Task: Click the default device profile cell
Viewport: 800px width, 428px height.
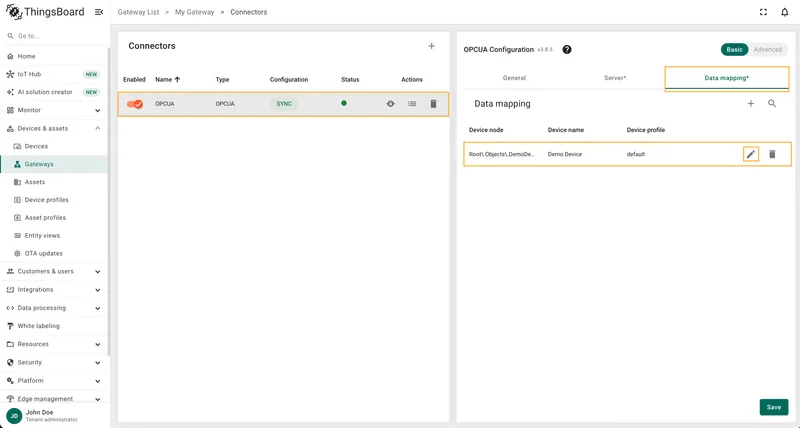Action: (x=636, y=154)
